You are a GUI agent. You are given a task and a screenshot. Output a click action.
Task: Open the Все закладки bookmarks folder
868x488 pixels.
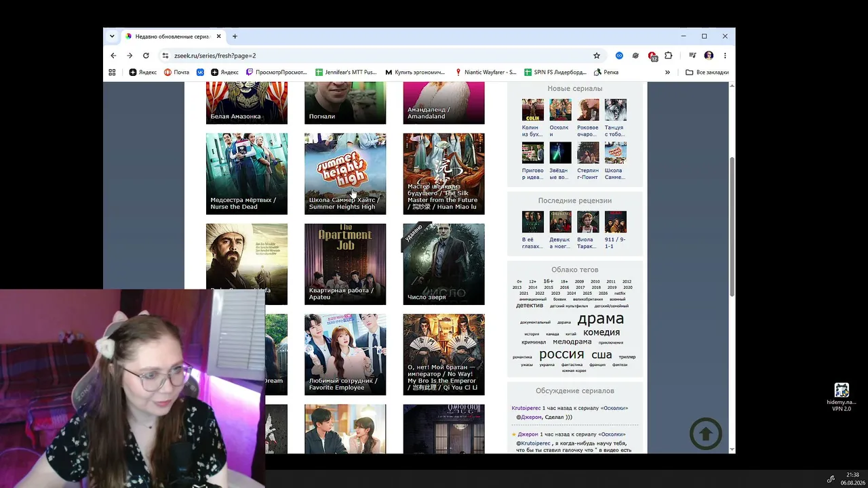pos(707,72)
